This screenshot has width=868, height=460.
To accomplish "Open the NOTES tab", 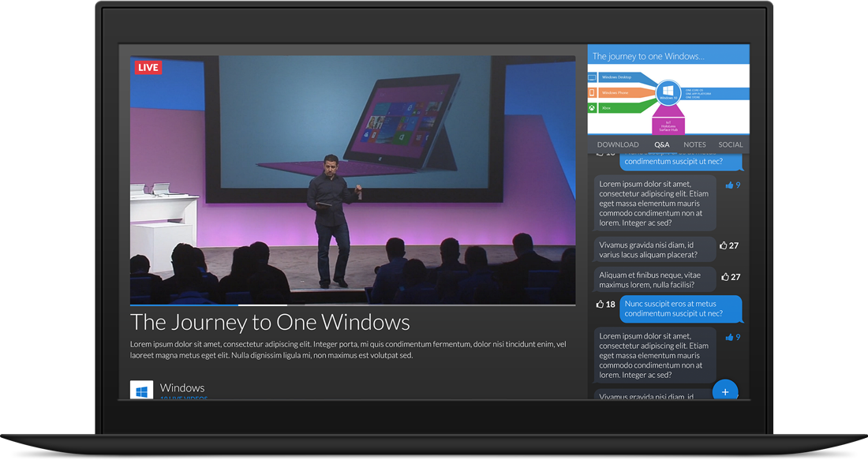I will 694,144.
